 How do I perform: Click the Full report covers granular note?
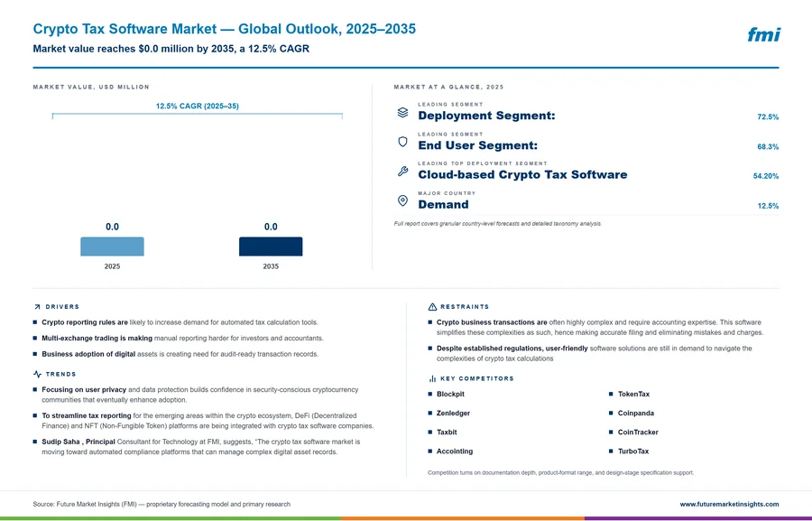(498, 224)
